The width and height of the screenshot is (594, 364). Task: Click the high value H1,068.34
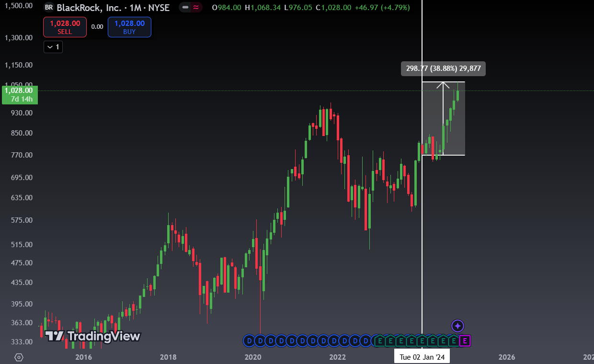[263, 7]
